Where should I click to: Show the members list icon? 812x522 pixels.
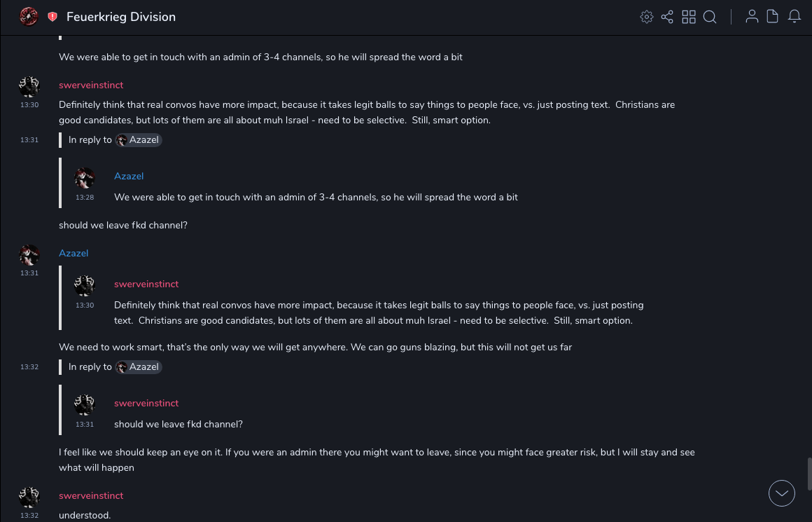pos(752,17)
